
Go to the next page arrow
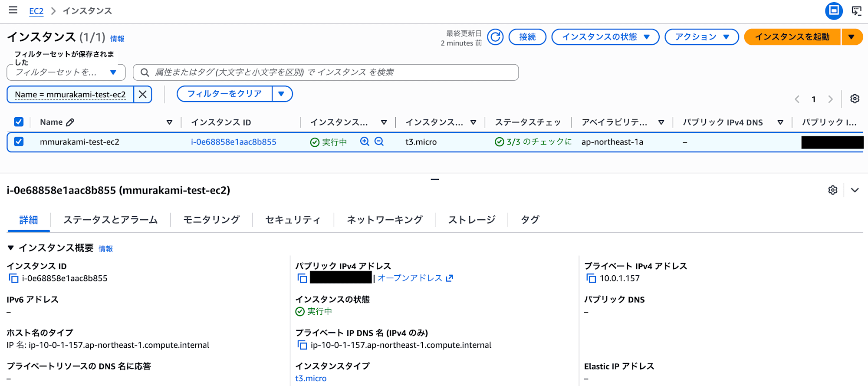(x=830, y=99)
